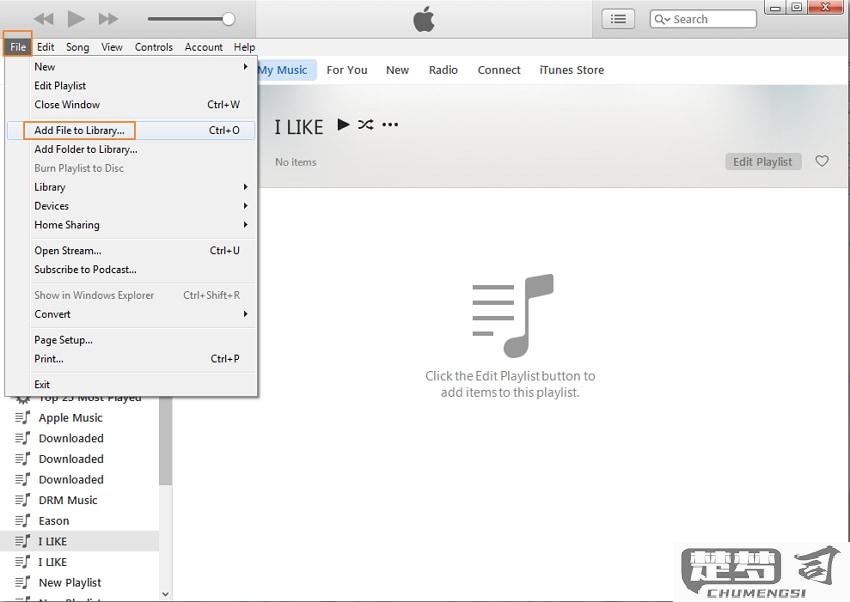Viewport: 850px width, 602px height.
Task: Click the fast forward next track button
Action: 108,19
